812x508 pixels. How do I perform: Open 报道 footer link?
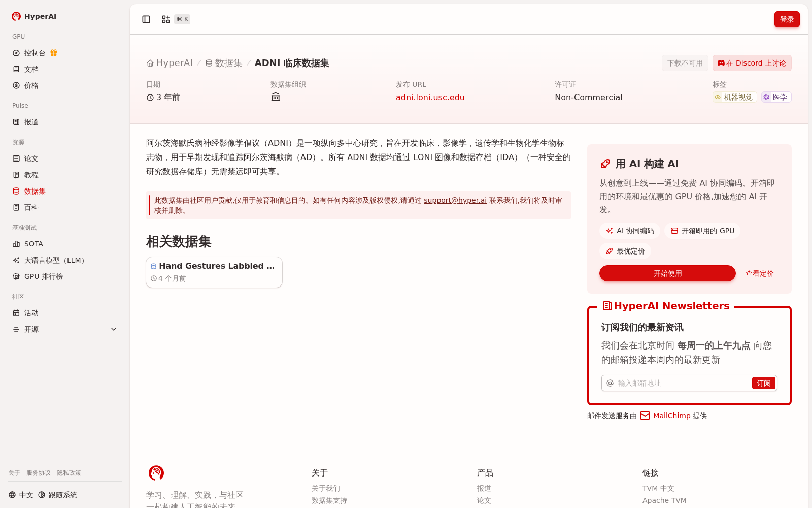[x=484, y=488]
